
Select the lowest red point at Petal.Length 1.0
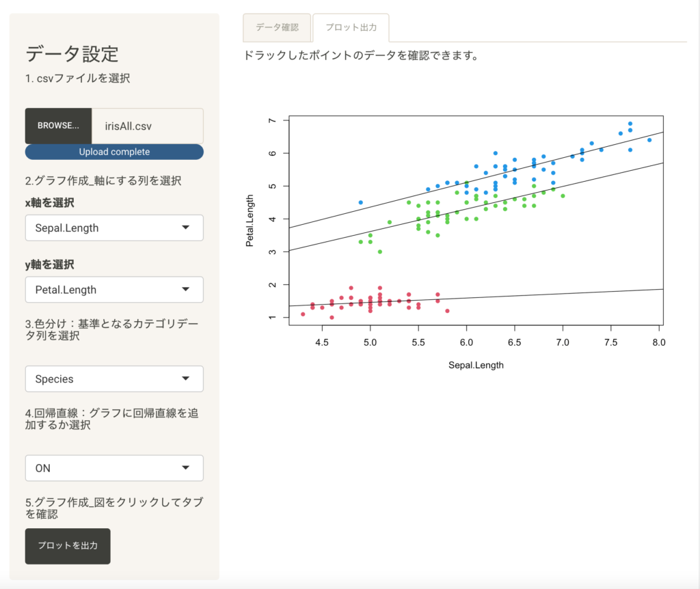pyautogui.click(x=332, y=317)
